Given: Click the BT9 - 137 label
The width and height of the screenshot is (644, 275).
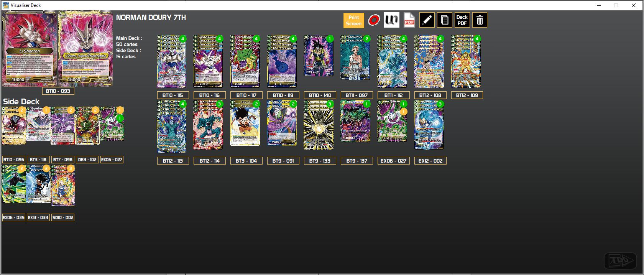Looking at the screenshot, I should (357, 161).
